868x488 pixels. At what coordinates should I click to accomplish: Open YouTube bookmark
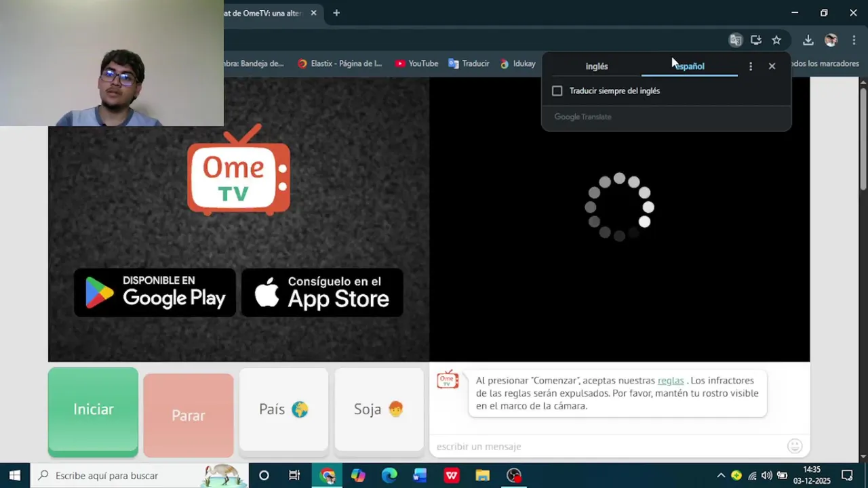click(x=416, y=64)
